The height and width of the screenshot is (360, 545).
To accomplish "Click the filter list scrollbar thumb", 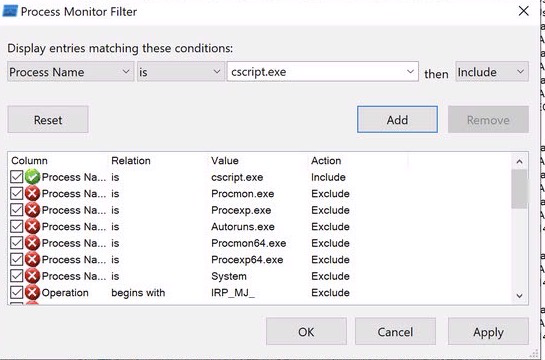I will pyautogui.click(x=519, y=189).
